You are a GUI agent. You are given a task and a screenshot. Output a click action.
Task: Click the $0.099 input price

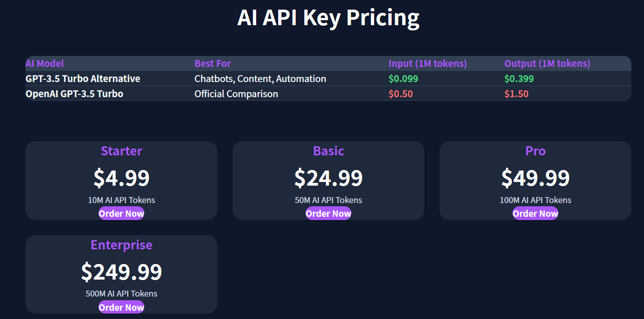click(x=403, y=79)
